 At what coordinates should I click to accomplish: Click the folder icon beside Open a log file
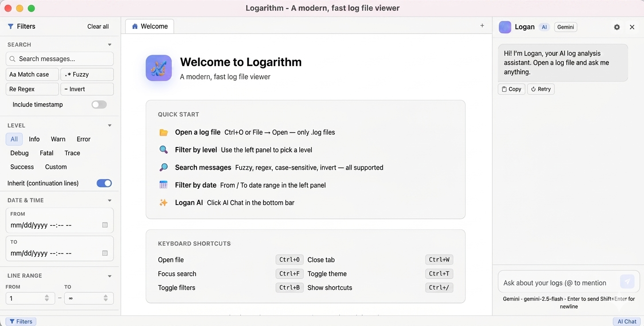coord(164,132)
